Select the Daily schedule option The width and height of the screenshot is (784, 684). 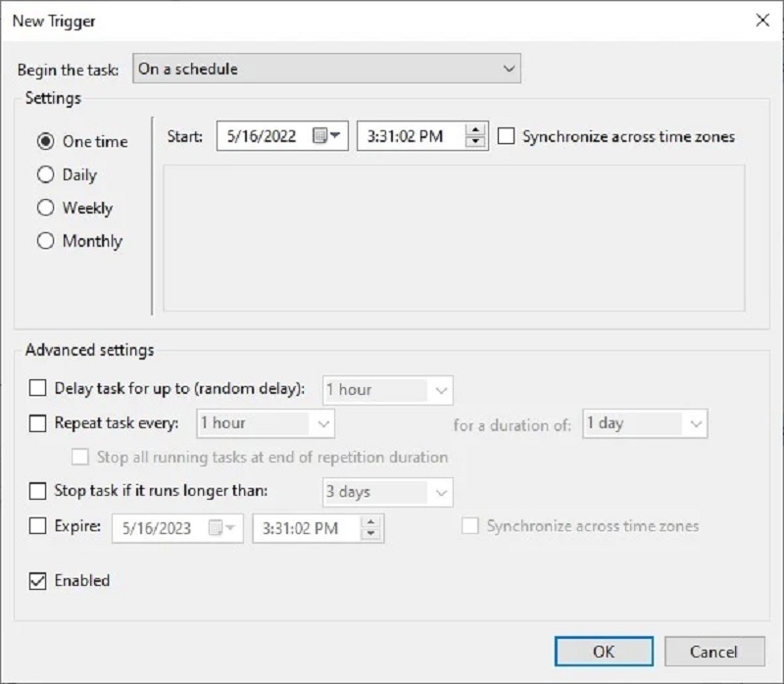tap(45, 174)
